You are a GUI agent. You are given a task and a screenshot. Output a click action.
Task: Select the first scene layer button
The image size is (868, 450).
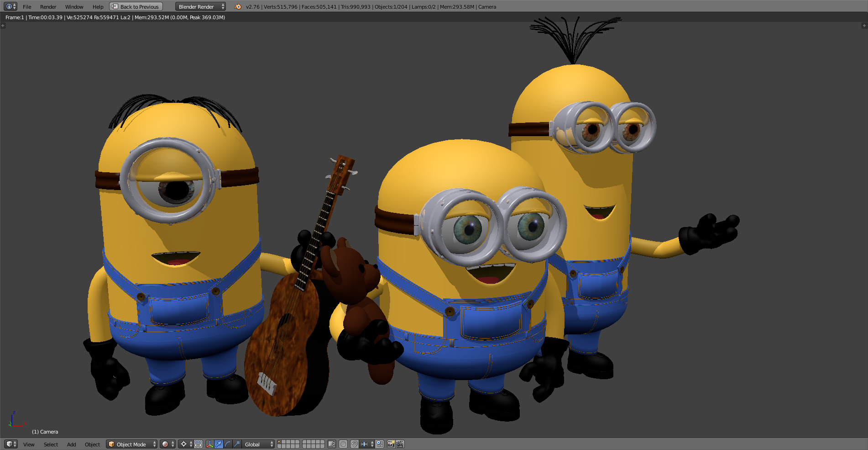coord(280,442)
